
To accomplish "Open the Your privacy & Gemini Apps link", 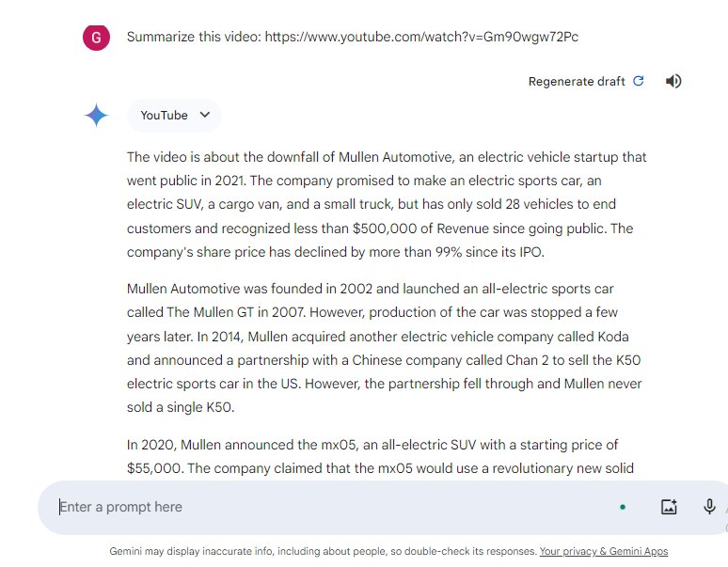I will (x=603, y=551).
